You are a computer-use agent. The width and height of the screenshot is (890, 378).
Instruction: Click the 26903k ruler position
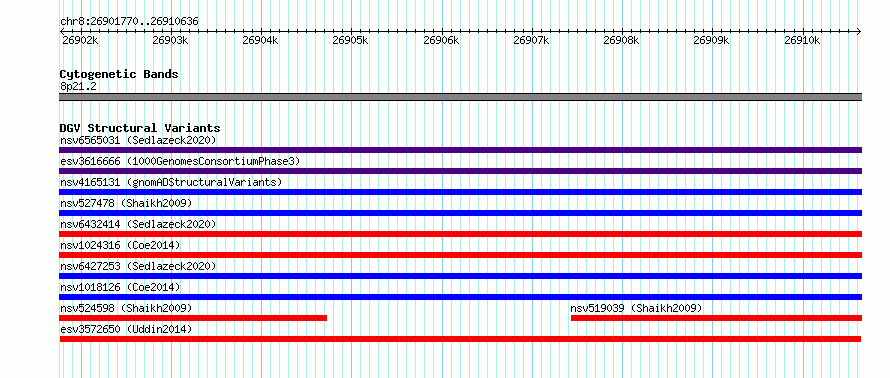[171, 41]
